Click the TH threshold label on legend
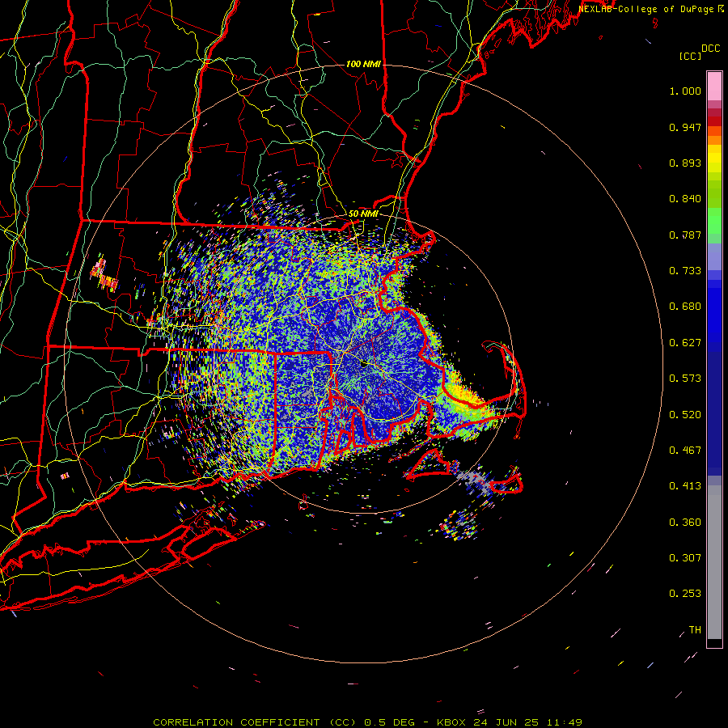 tap(695, 630)
